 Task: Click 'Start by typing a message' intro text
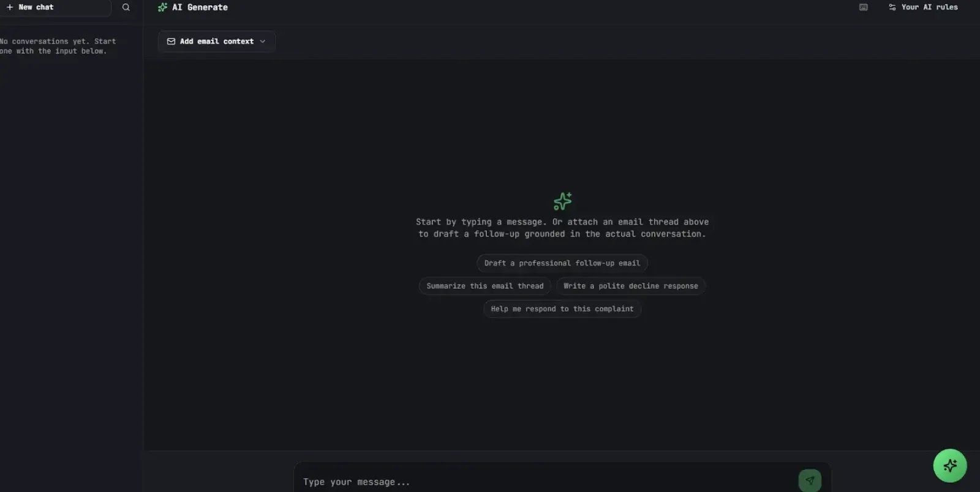pyautogui.click(x=562, y=228)
